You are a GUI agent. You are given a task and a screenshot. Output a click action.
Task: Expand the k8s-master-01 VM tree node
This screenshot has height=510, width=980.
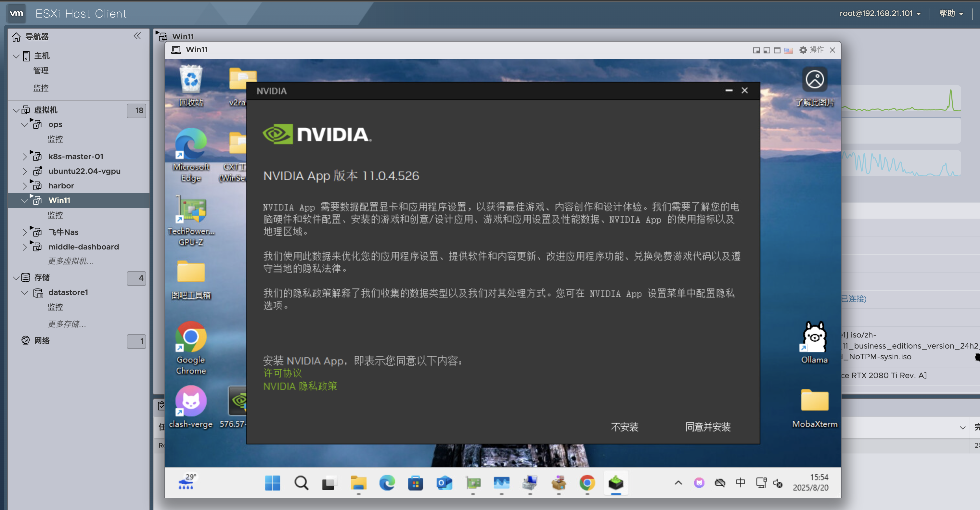point(25,156)
